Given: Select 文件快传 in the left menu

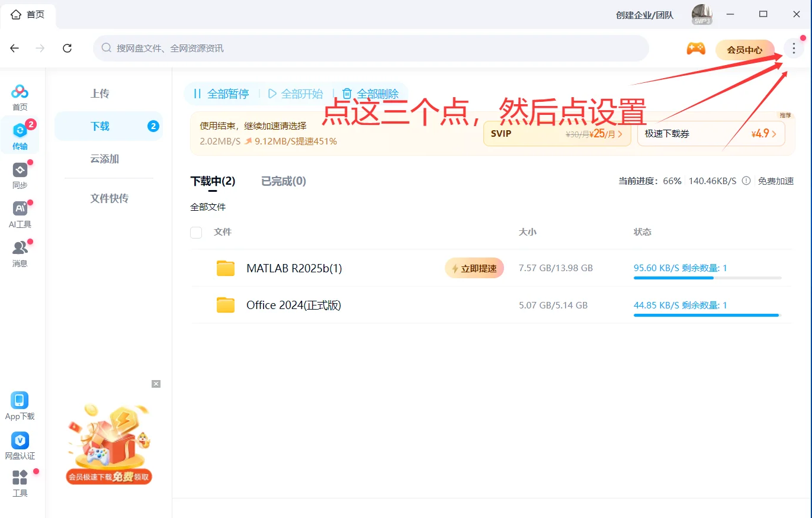Looking at the screenshot, I should tap(108, 198).
